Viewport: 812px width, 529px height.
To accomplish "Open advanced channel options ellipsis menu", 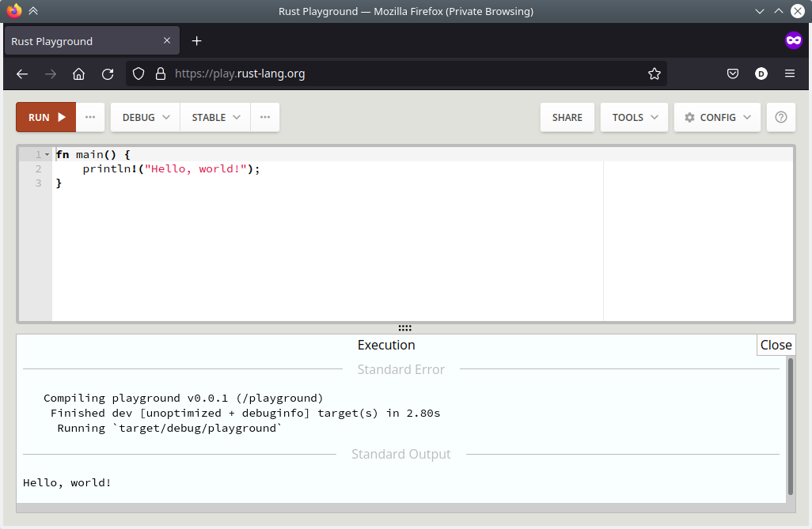I will [x=265, y=117].
